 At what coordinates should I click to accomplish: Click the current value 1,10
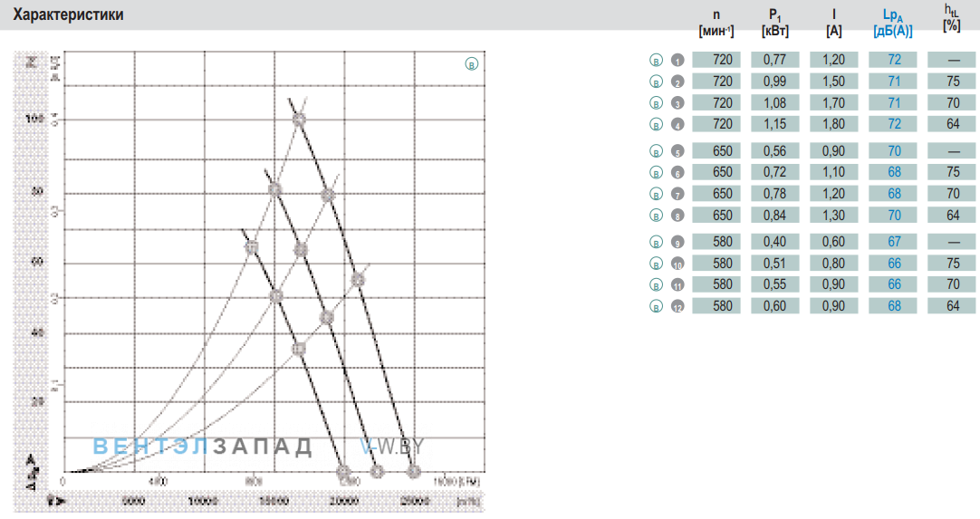pyautogui.click(x=834, y=172)
